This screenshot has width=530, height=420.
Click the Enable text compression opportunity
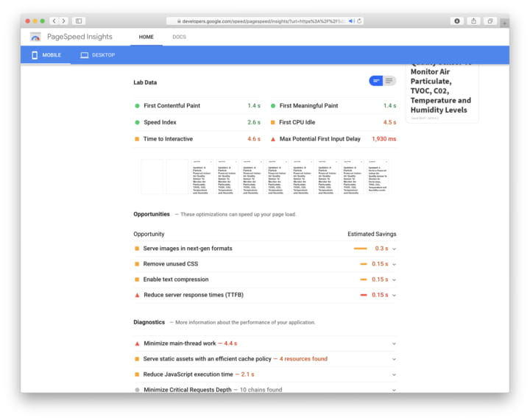click(x=175, y=280)
